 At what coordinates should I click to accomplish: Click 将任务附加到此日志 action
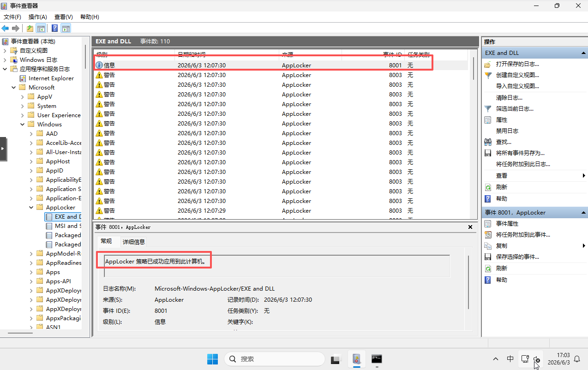(x=523, y=164)
